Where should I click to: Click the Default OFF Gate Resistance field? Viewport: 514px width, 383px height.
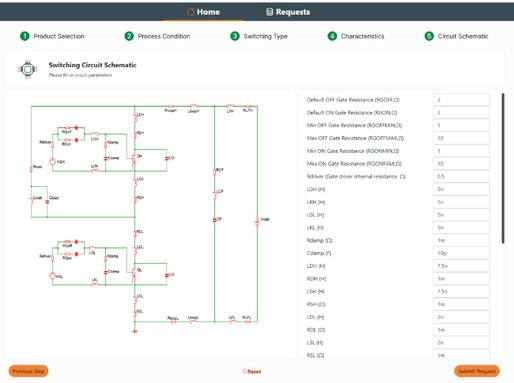pos(461,100)
